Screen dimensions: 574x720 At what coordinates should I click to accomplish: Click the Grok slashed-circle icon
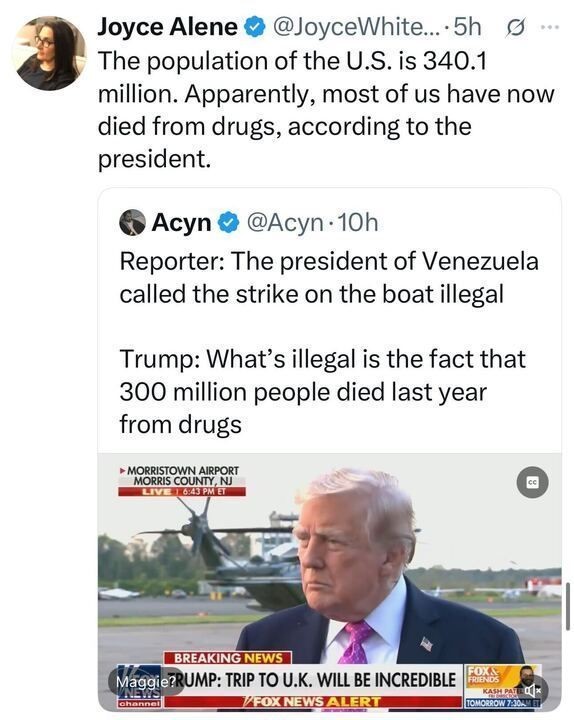coord(515,28)
